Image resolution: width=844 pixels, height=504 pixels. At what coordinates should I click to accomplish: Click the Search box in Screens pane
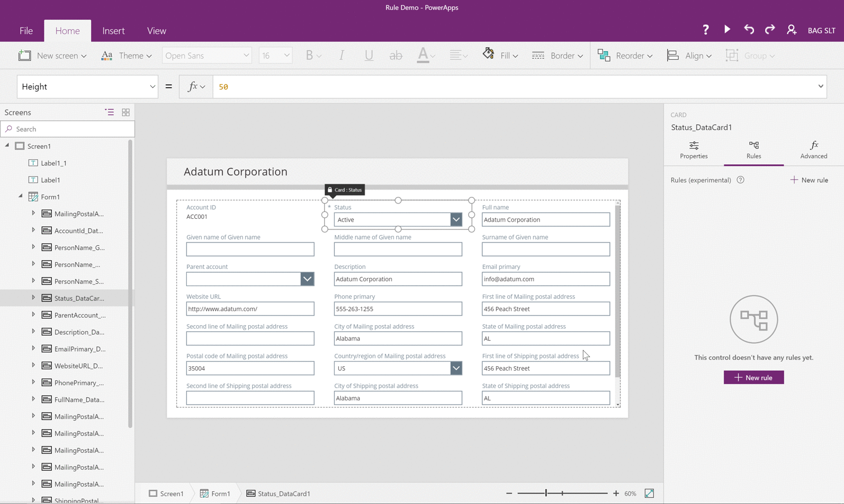tap(68, 129)
